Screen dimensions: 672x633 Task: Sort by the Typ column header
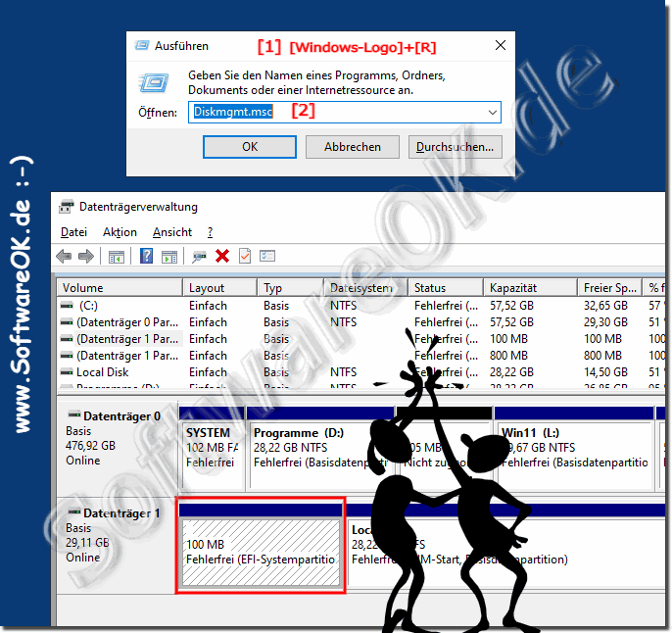(x=290, y=287)
